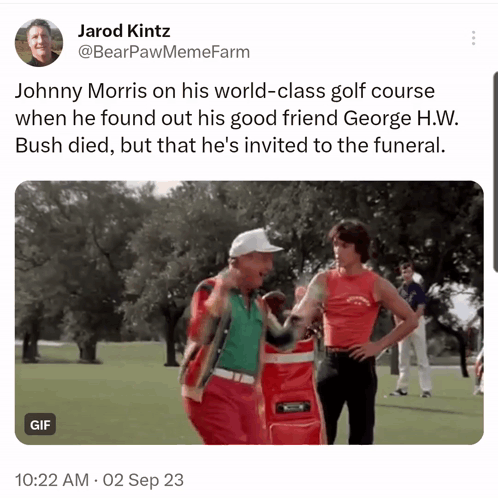
Task: Open the three-dot more options menu
Action: tap(473, 38)
